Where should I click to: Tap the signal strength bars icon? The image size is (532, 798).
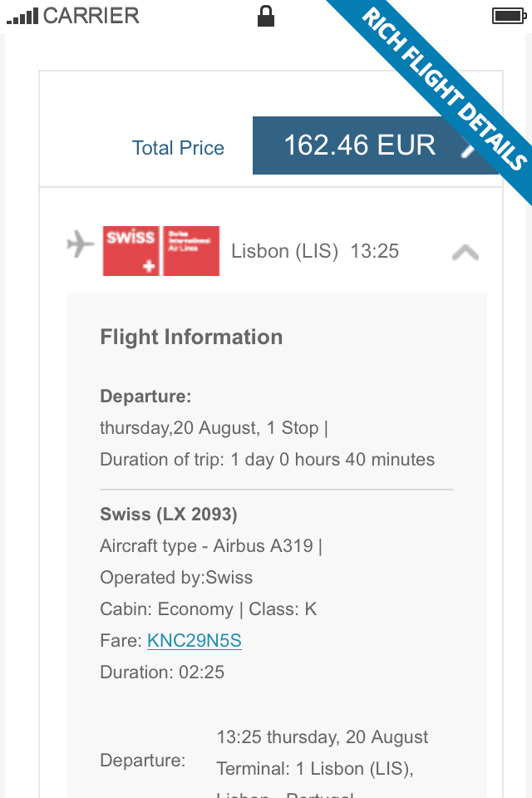point(22,16)
